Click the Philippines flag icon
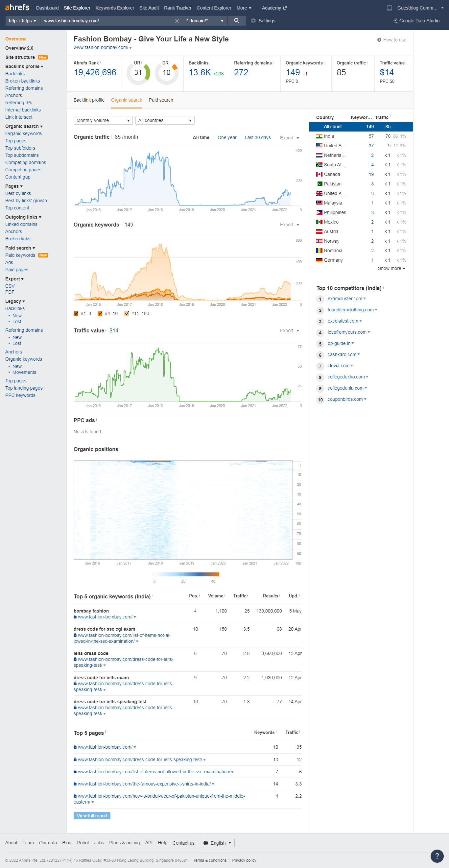This screenshot has width=449, height=868. click(319, 212)
